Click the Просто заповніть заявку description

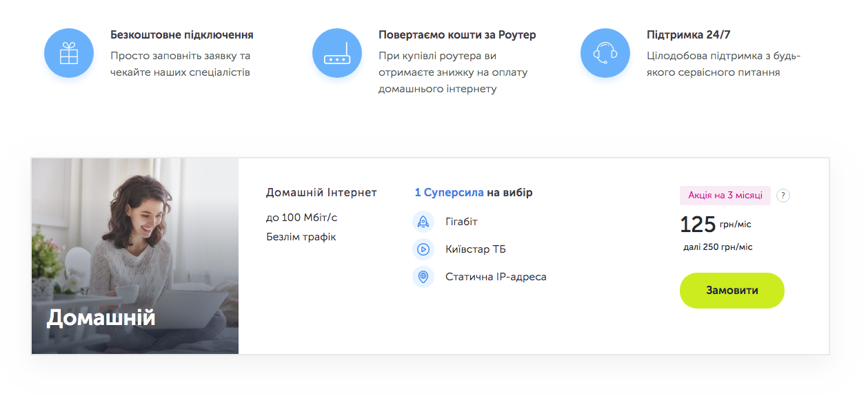point(180,64)
